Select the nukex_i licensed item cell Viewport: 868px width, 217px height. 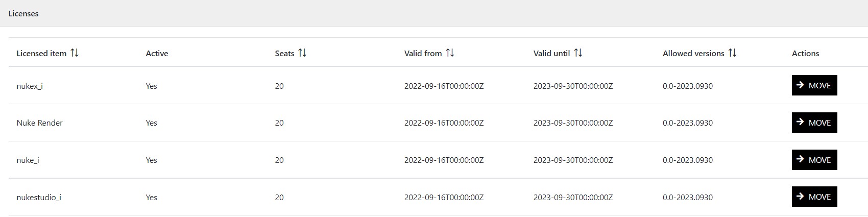point(30,86)
